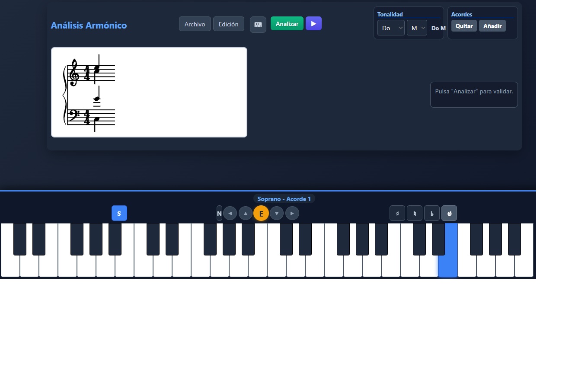
Task: Click the up arrow navigation button
Action: pyautogui.click(x=246, y=213)
